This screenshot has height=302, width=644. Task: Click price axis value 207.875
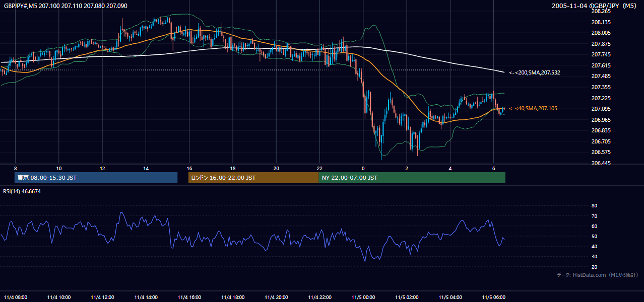[601, 44]
